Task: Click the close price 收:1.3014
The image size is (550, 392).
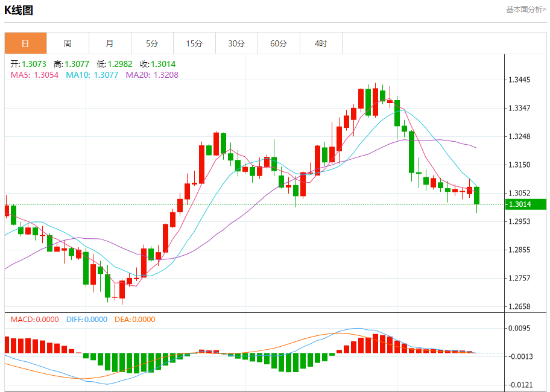Action: (x=158, y=64)
